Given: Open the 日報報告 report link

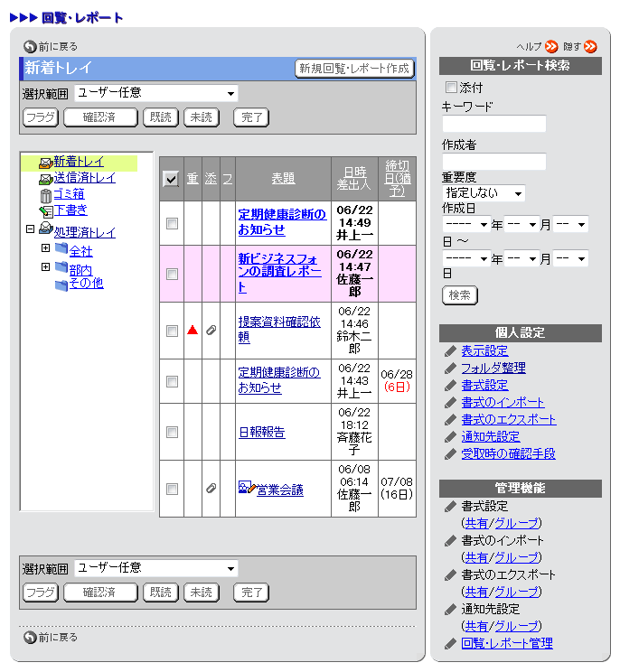Looking at the screenshot, I should tap(261, 432).
